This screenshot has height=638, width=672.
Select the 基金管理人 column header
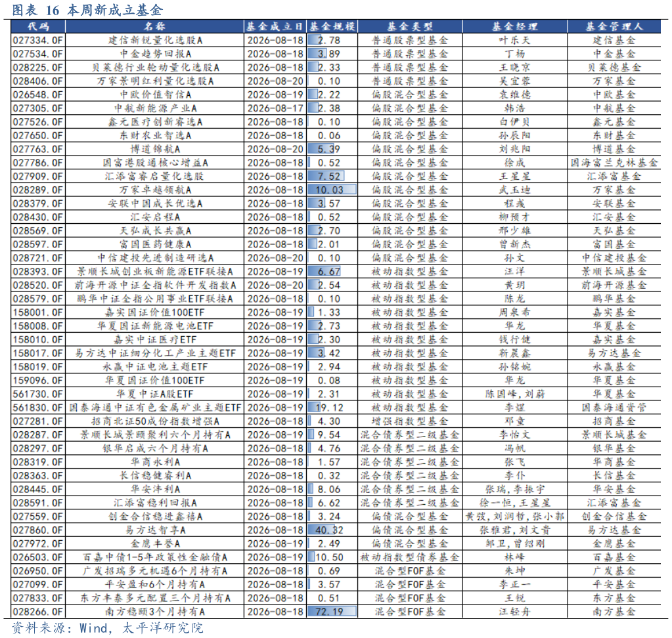(614, 26)
